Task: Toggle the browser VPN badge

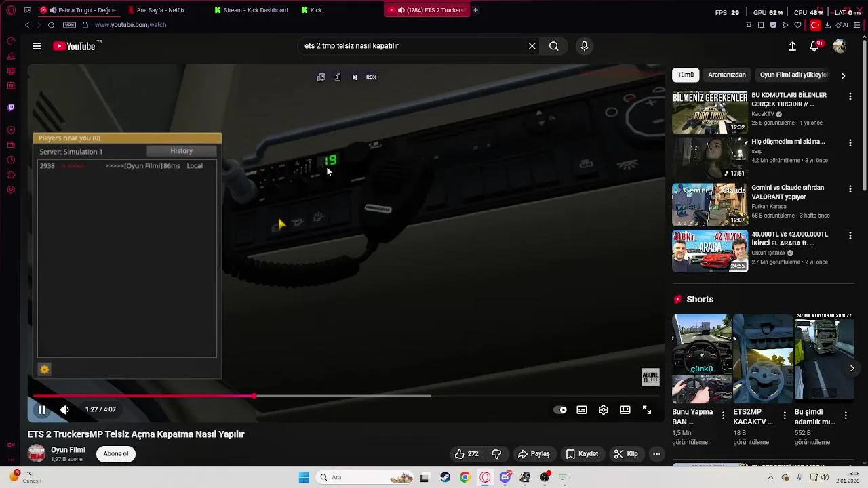Action: (69, 25)
